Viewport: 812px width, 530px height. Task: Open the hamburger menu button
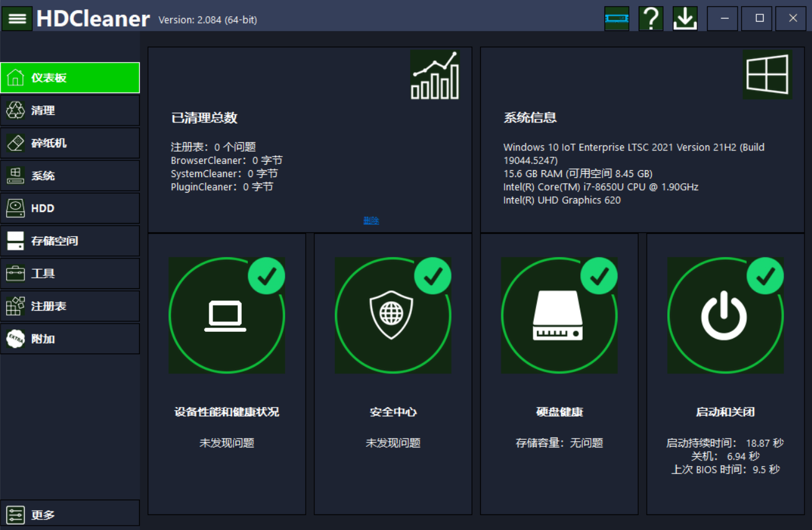pyautogui.click(x=17, y=19)
